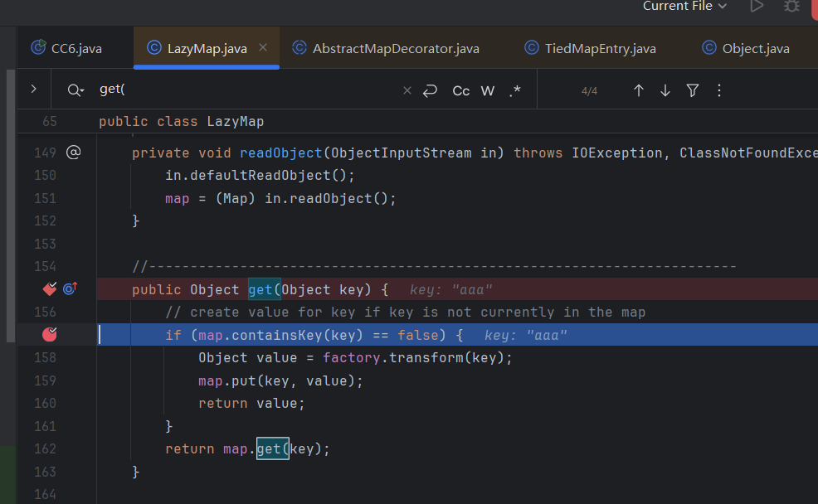Toggle whole Words (W) option
818x504 pixels.
coord(487,90)
